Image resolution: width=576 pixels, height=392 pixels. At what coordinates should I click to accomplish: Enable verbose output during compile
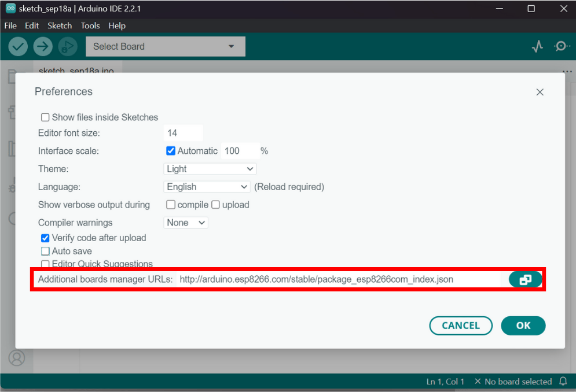point(170,205)
